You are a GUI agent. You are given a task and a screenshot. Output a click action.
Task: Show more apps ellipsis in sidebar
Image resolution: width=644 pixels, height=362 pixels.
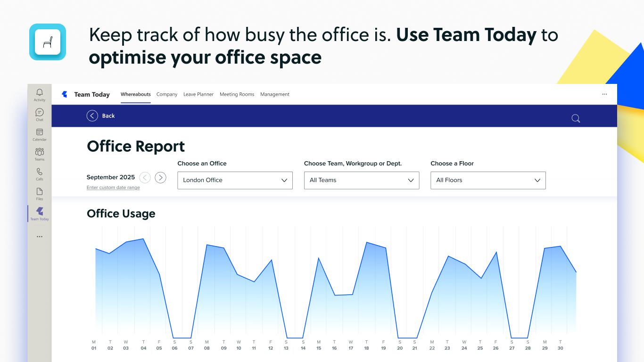[x=40, y=237]
